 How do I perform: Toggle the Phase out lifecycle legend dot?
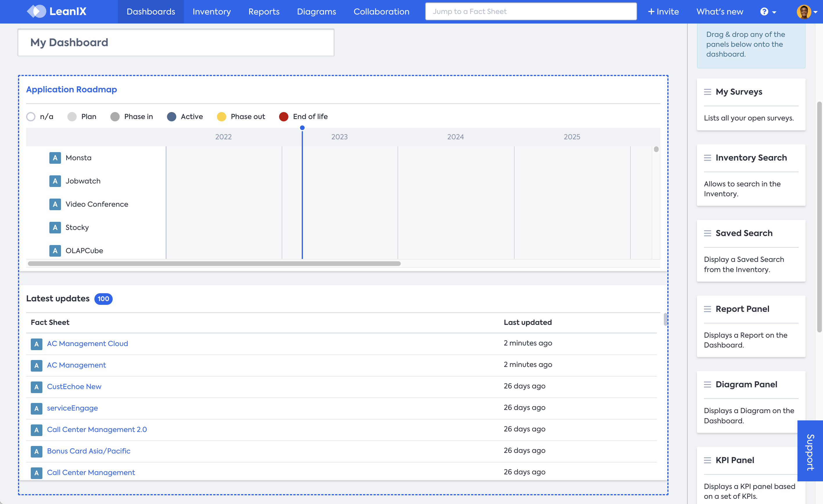coord(222,117)
